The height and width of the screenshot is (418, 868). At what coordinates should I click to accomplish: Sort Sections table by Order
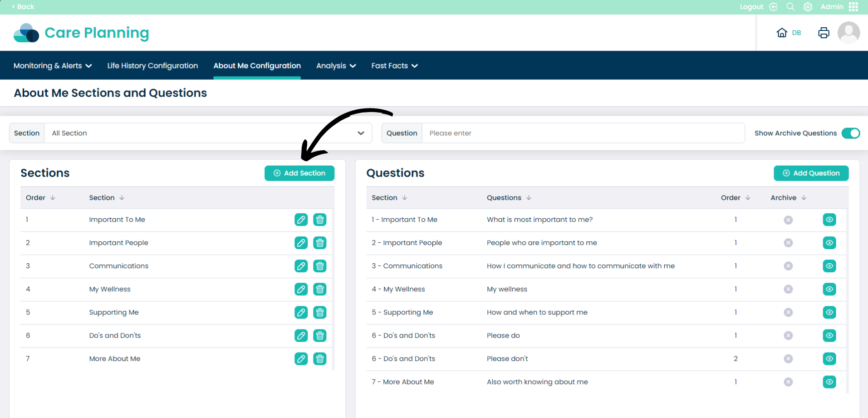pyautogui.click(x=40, y=198)
